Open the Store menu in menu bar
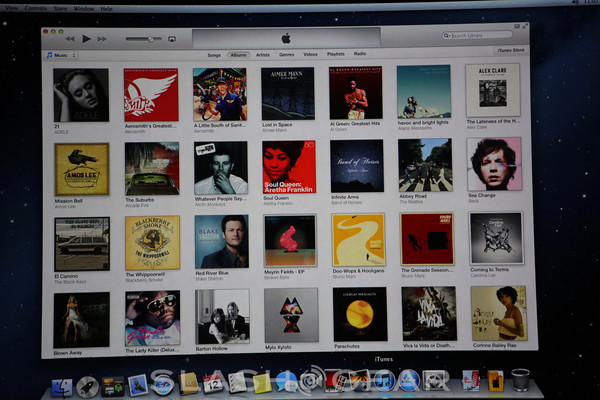The width and height of the screenshot is (600, 400). [x=60, y=8]
